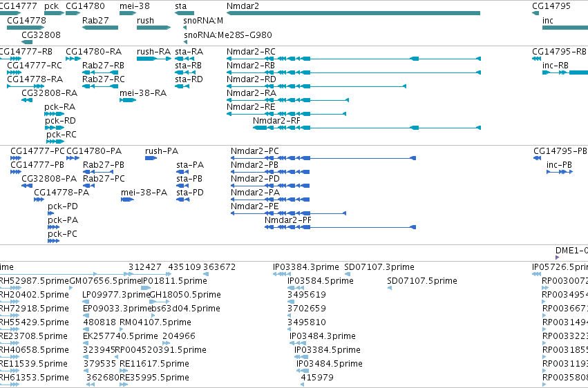Select the pck-RD transcript label
Image resolution: width=588 pixels, height=388 pixels.
coord(60,121)
